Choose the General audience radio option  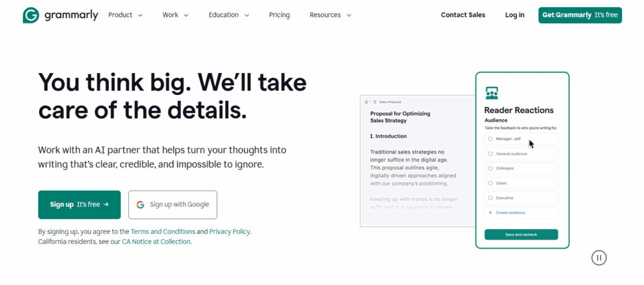[491, 154]
